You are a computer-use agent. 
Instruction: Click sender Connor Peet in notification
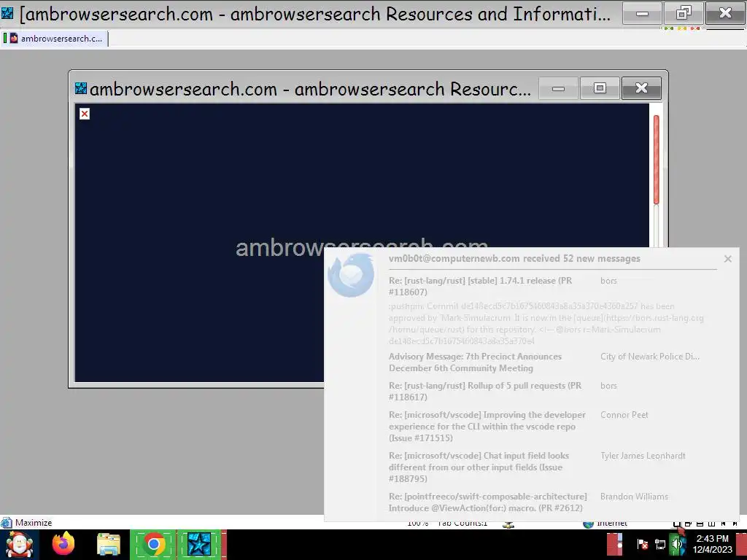coord(624,415)
